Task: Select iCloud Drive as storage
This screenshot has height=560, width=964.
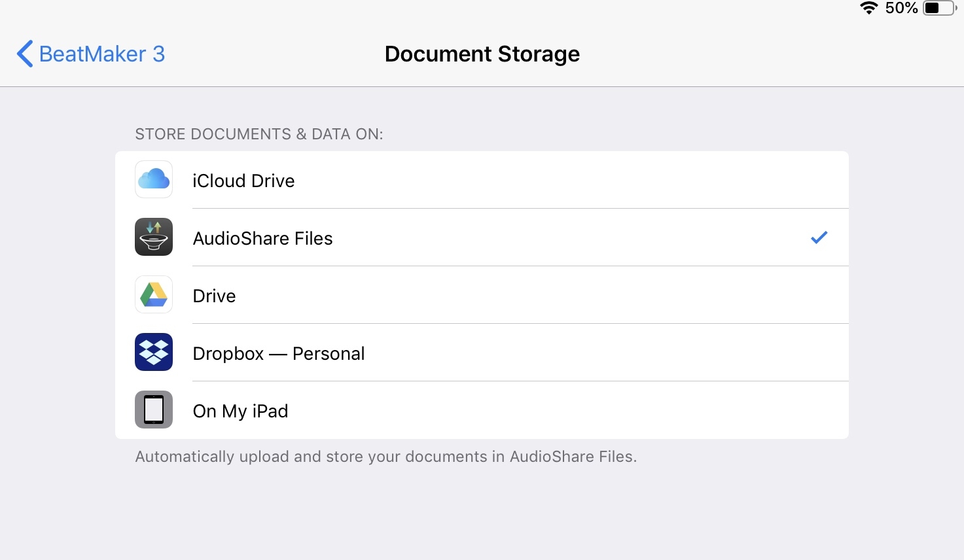Action: point(482,180)
